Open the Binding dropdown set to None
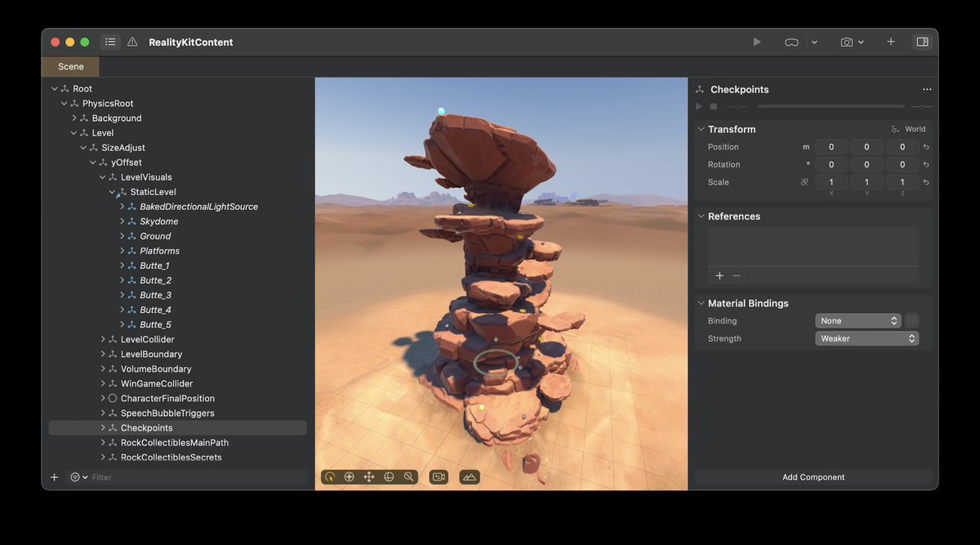980x545 pixels. (x=857, y=321)
